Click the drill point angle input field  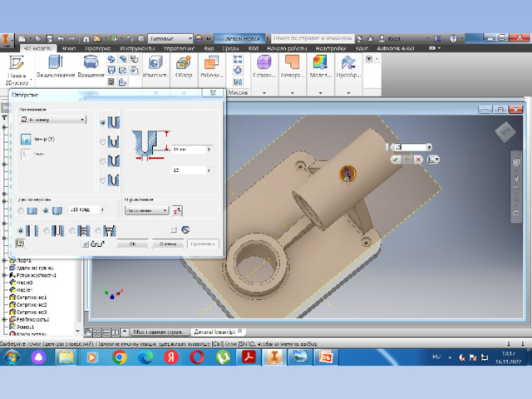click(x=85, y=209)
